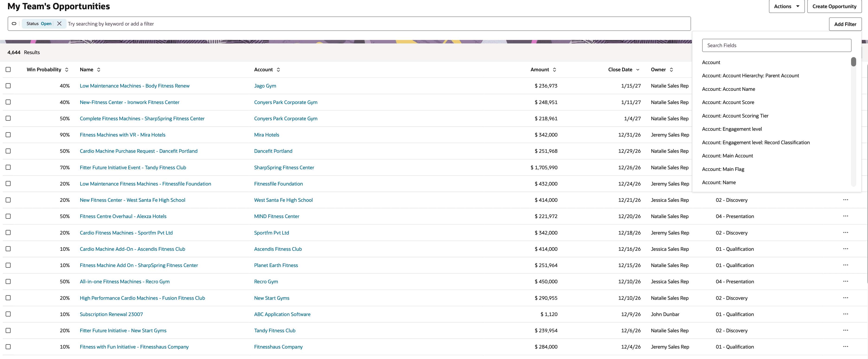Open row actions for Subscription Renewal 23007
This screenshot has width=868, height=359.
845,314
